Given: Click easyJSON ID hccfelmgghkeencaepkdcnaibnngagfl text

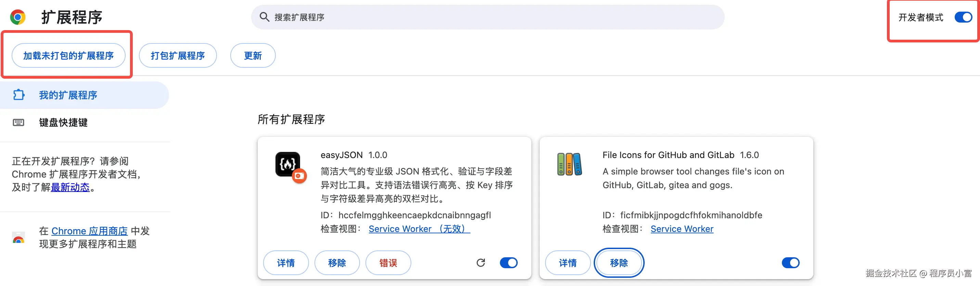Looking at the screenshot, I should click(x=415, y=215).
